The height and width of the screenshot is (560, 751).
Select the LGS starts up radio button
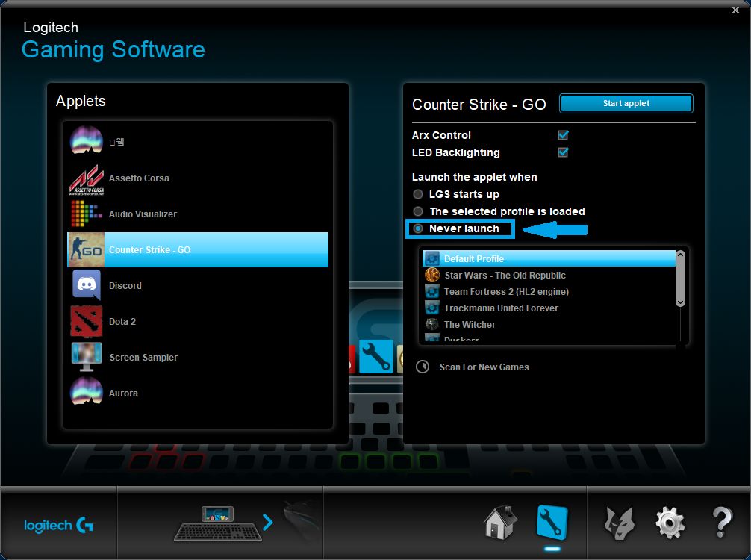(418, 194)
